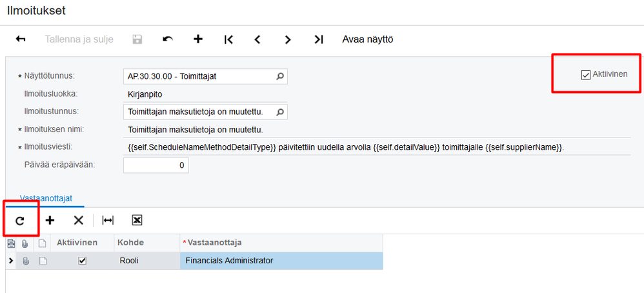Fit columns width icon in grid toolbar

pos(108,221)
